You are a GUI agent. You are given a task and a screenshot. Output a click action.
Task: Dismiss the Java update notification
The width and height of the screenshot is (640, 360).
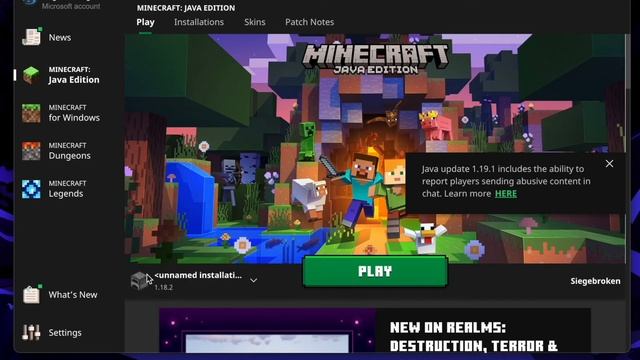point(609,164)
